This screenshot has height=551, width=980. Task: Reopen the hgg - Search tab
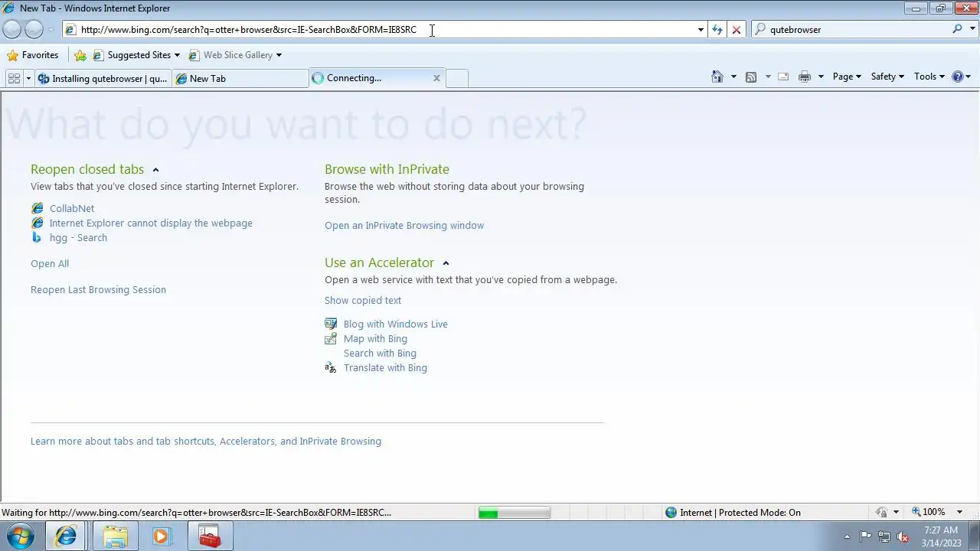click(x=78, y=237)
